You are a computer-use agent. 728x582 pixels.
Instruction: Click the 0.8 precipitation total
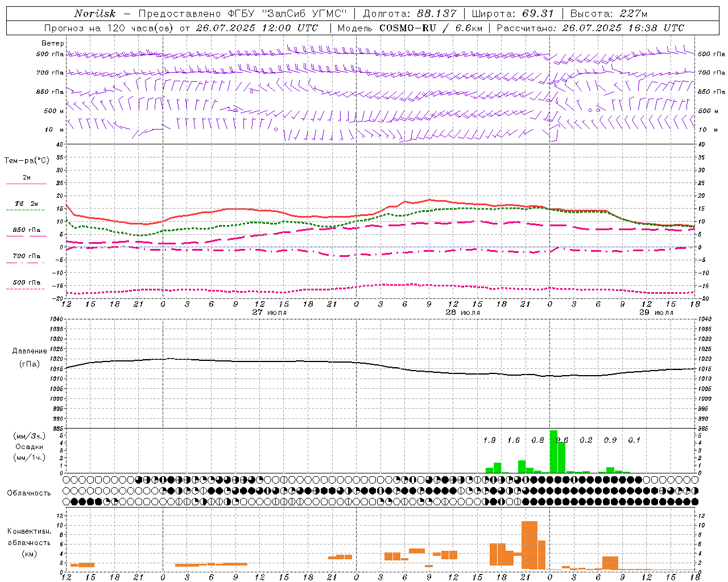tap(537, 440)
